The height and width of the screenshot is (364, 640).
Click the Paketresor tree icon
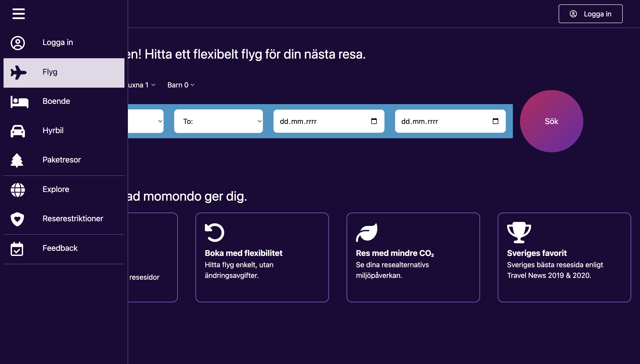17,160
